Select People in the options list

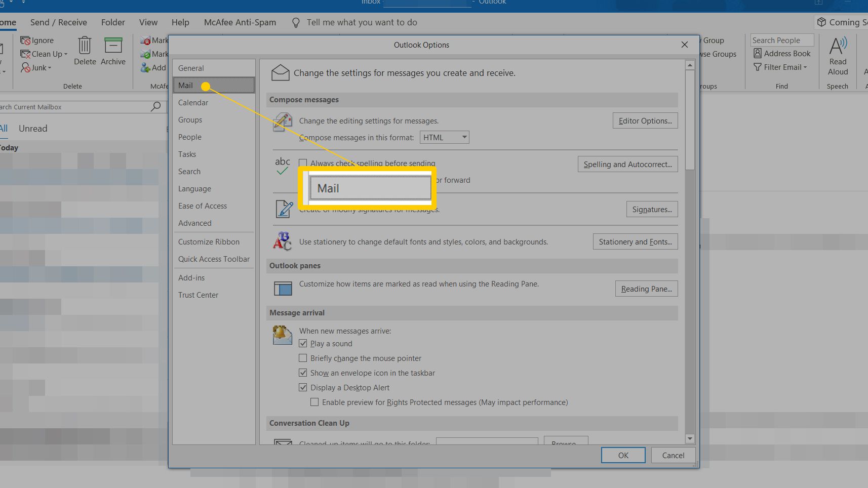pyautogui.click(x=214, y=137)
